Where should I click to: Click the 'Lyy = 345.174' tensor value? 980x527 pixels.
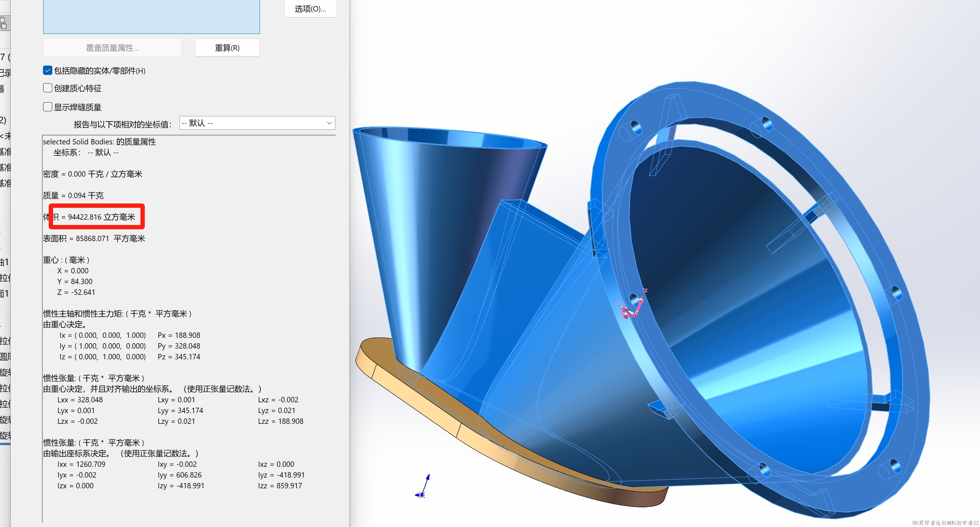180,410
